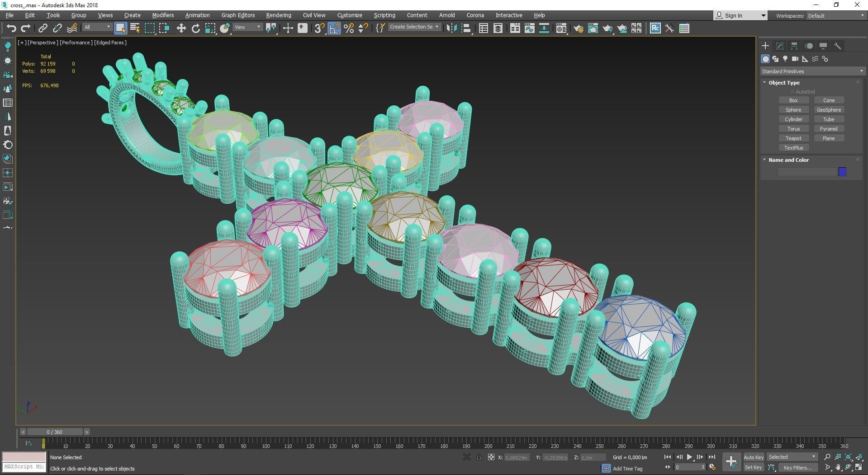The height and width of the screenshot is (475, 868).
Task: Toggle Angle Snap on the toolbar
Action: pyautogui.click(x=334, y=28)
